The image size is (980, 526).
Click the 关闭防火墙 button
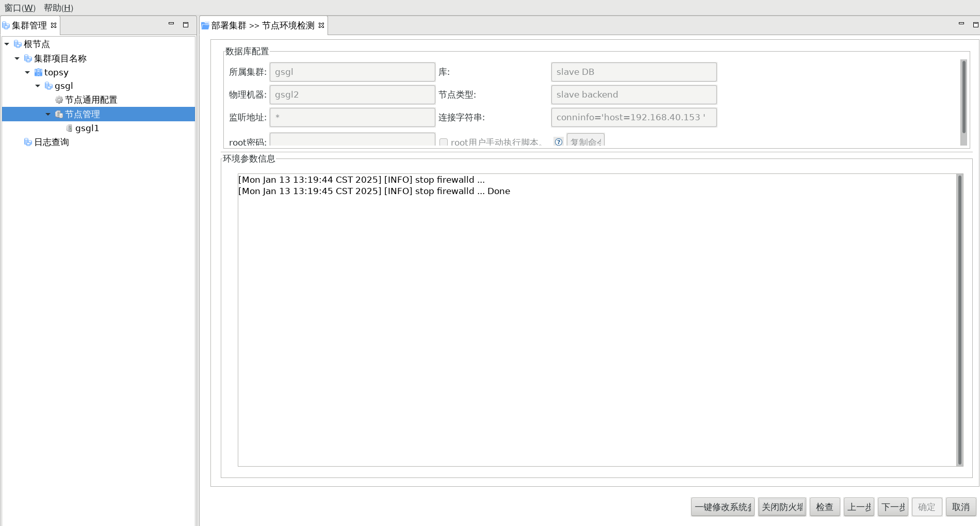(782, 507)
